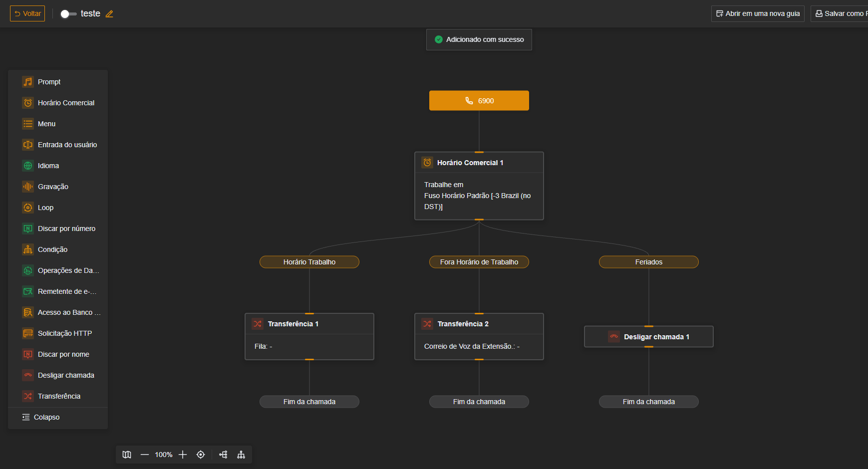868x469 pixels.
Task: Center the canvas with target icon
Action: coord(201,455)
